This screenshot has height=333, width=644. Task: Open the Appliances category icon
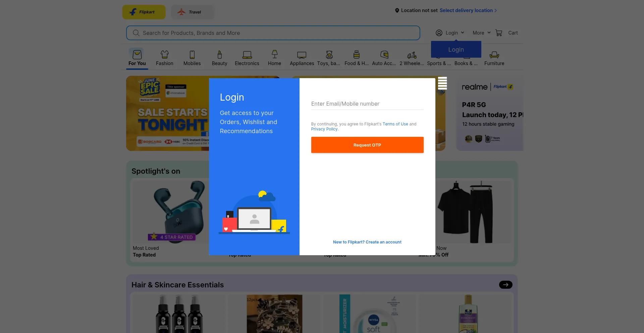(x=302, y=55)
